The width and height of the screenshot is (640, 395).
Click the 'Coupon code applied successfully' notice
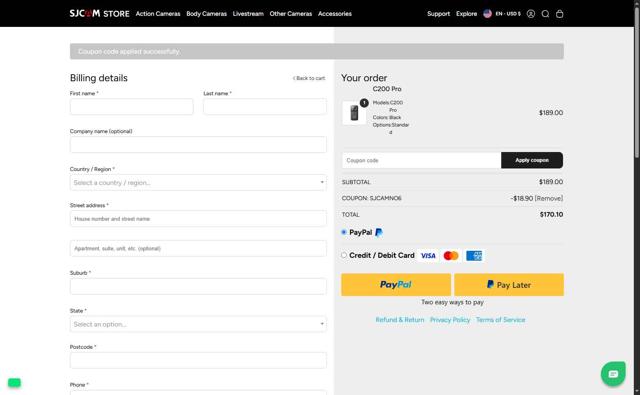click(317, 51)
